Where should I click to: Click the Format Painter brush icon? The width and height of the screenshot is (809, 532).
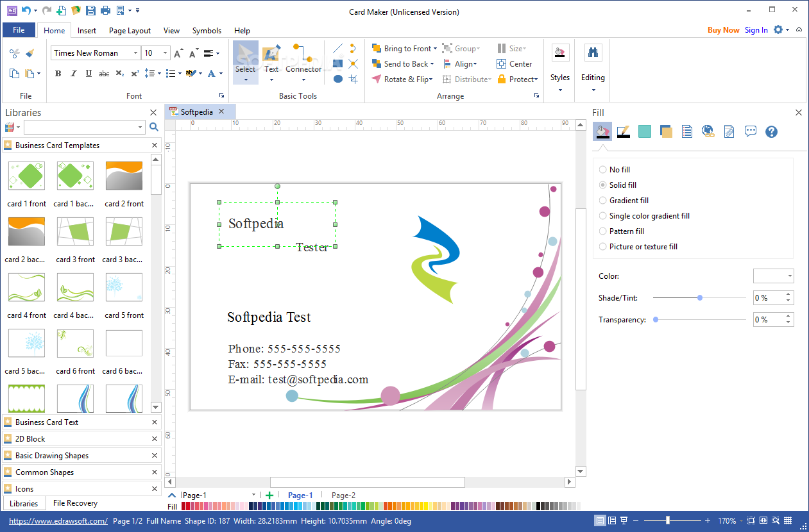tap(30, 53)
